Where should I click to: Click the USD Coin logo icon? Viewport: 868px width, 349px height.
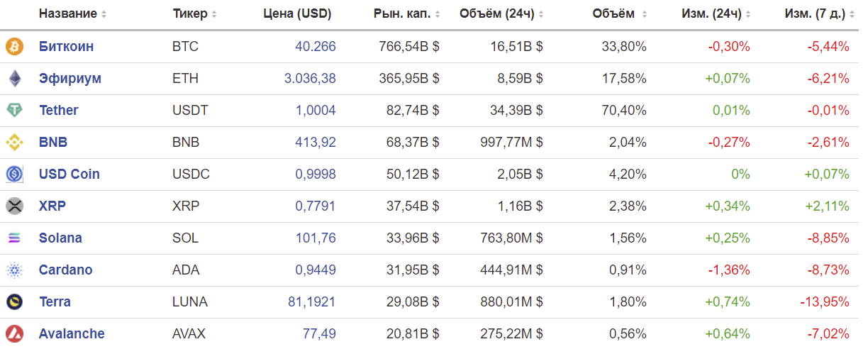[x=15, y=174]
